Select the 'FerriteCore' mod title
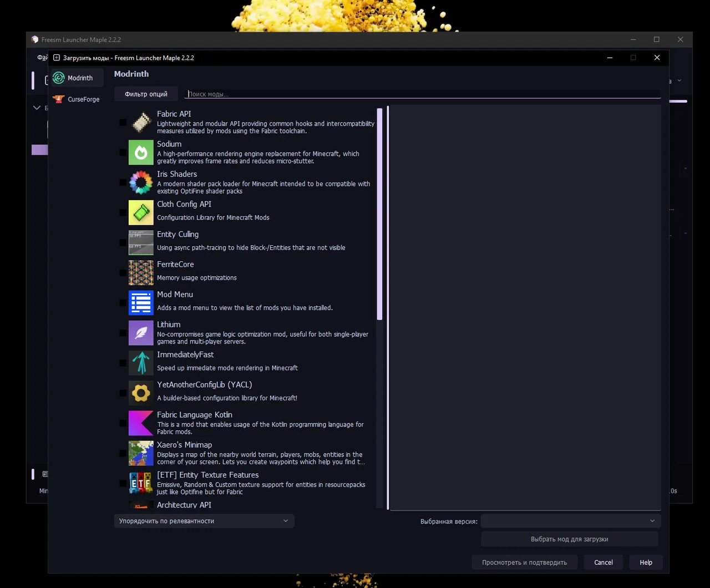Image resolution: width=710 pixels, height=588 pixels. (175, 264)
